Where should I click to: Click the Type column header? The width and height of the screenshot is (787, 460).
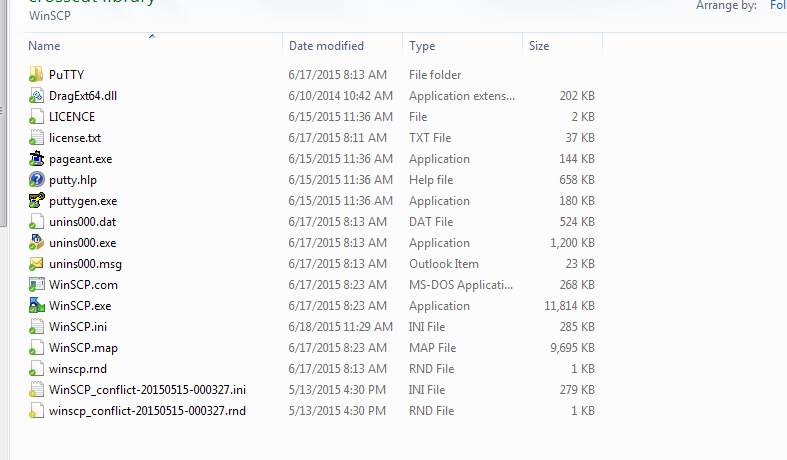tap(422, 46)
